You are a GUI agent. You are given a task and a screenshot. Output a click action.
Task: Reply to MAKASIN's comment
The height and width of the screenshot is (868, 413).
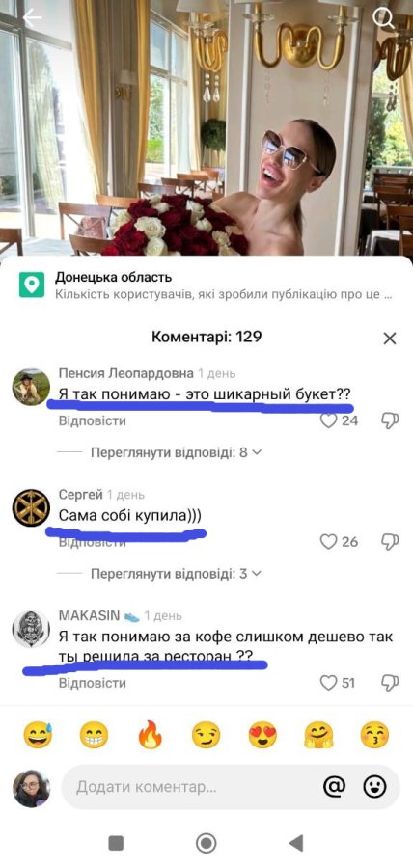(93, 683)
